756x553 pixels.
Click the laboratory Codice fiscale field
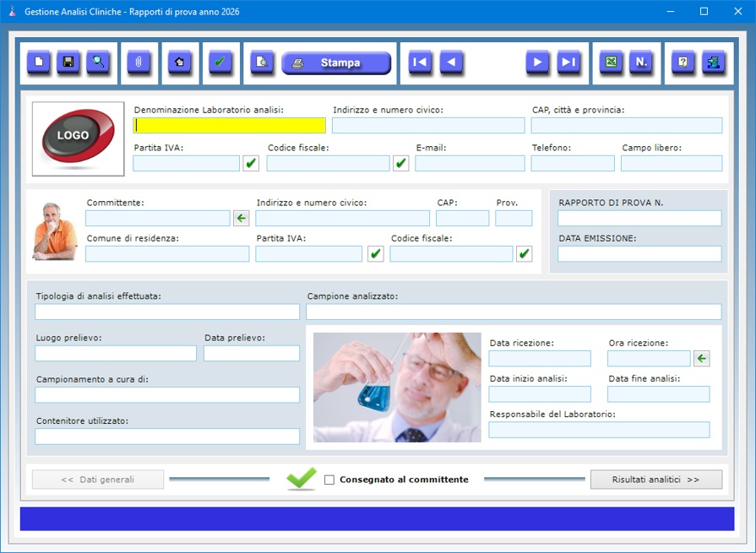[x=329, y=163]
